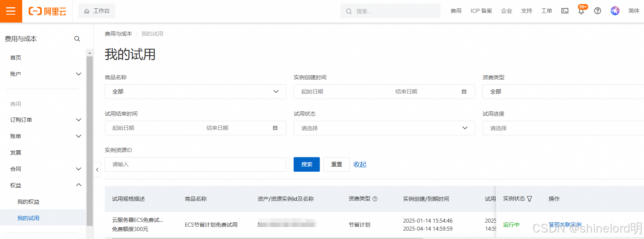Open the help question mark icon
Image resolution: width=644 pixels, height=239 pixels.
597,11
